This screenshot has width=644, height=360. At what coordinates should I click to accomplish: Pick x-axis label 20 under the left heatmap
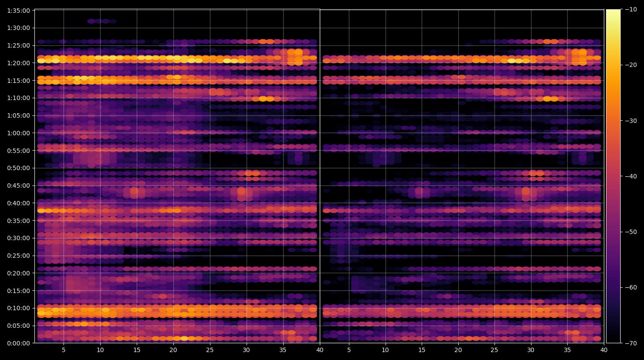[173, 350]
